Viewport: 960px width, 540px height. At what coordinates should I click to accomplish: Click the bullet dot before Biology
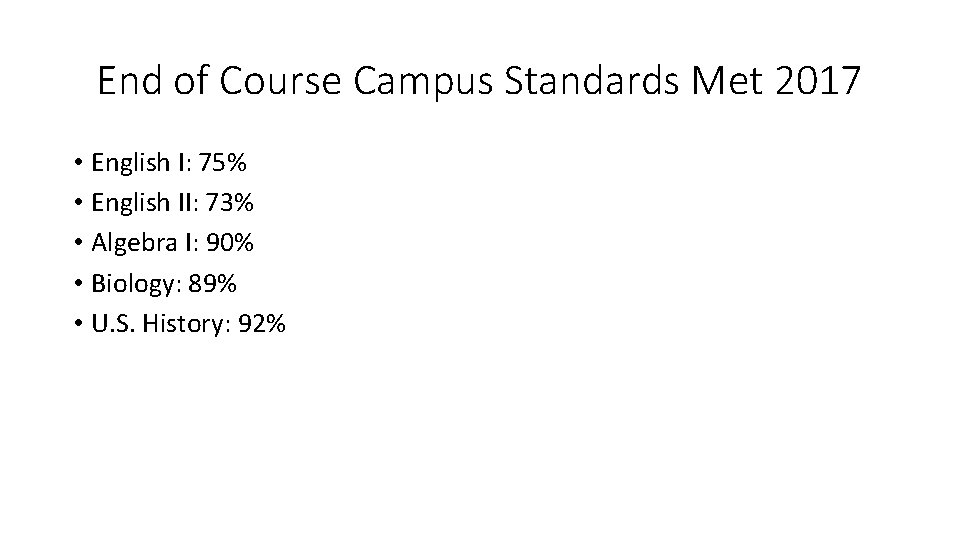76,285
